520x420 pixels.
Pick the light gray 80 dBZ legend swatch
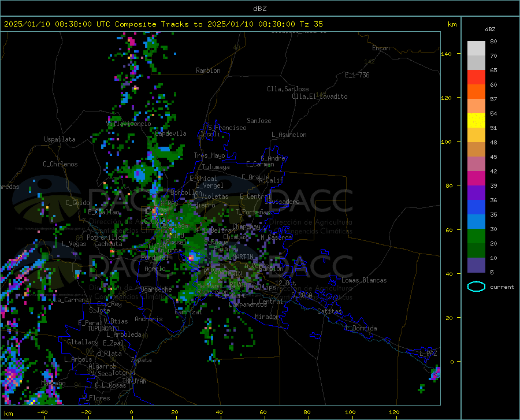click(x=476, y=49)
